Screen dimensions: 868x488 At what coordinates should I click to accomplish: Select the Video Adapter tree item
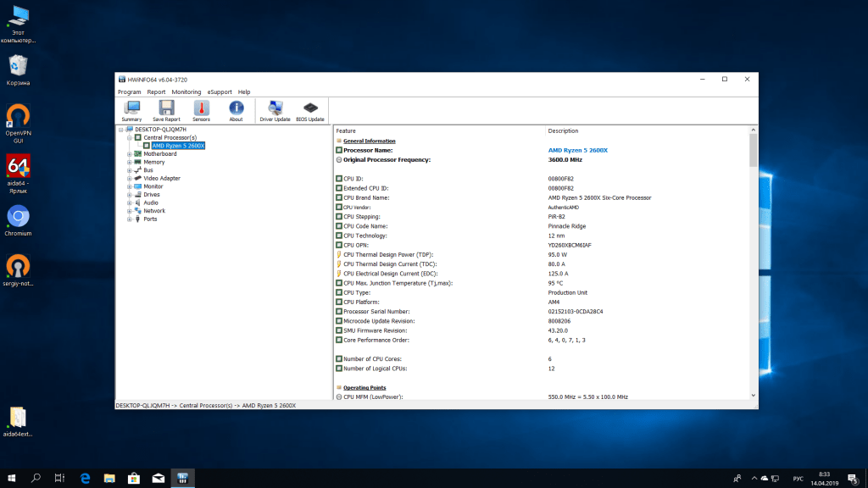pos(162,178)
